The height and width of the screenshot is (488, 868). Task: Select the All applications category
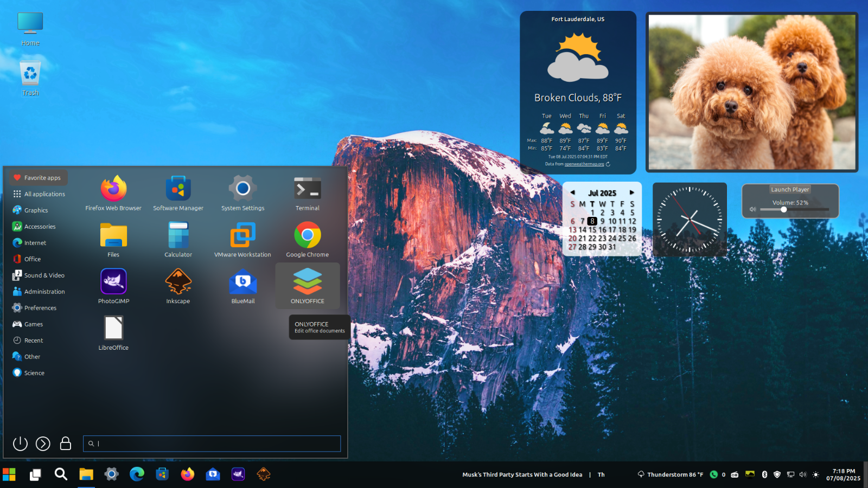[x=44, y=194]
